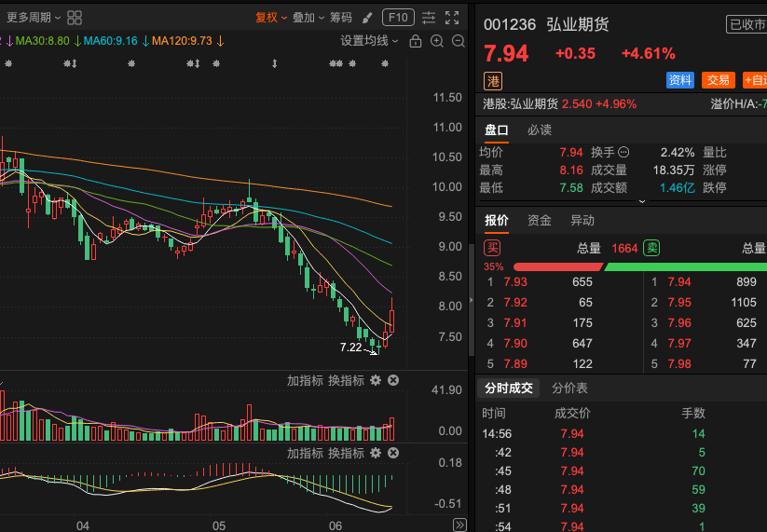Click bid level 4 price 7.90
767x532 pixels.
[515, 344]
